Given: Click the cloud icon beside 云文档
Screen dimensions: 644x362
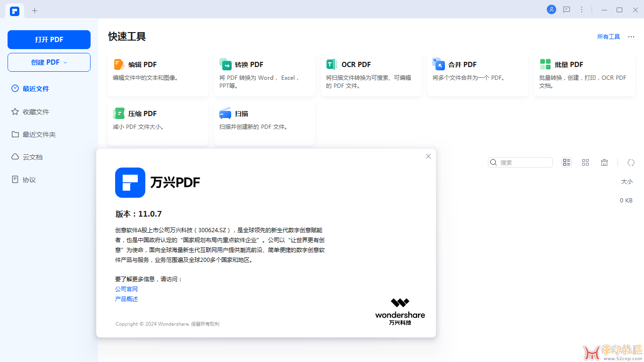Looking at the screenshot, I should tap(15, 157).
